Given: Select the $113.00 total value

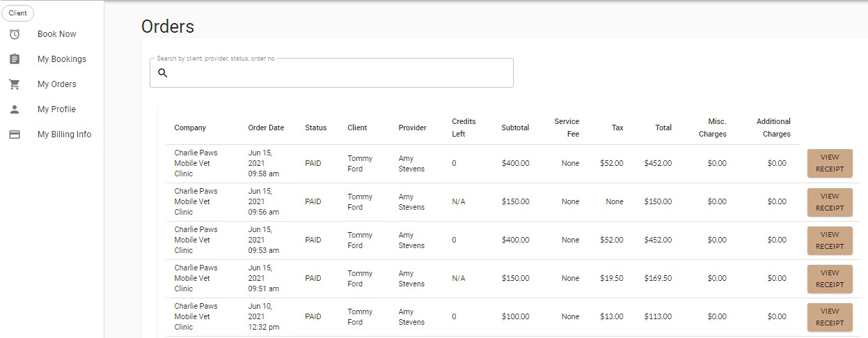Looking at the screenshot, I should (x=658, y=316).
